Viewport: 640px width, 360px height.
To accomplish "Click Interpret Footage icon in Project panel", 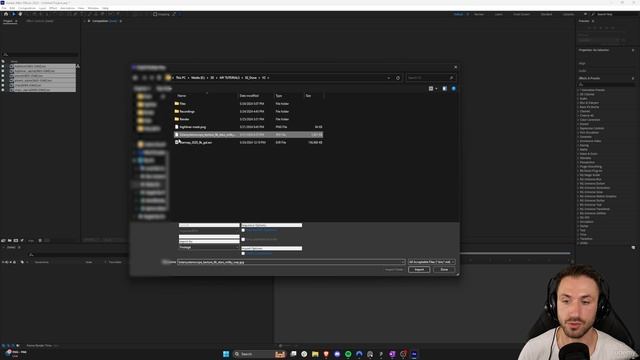I will click(3, 240).
